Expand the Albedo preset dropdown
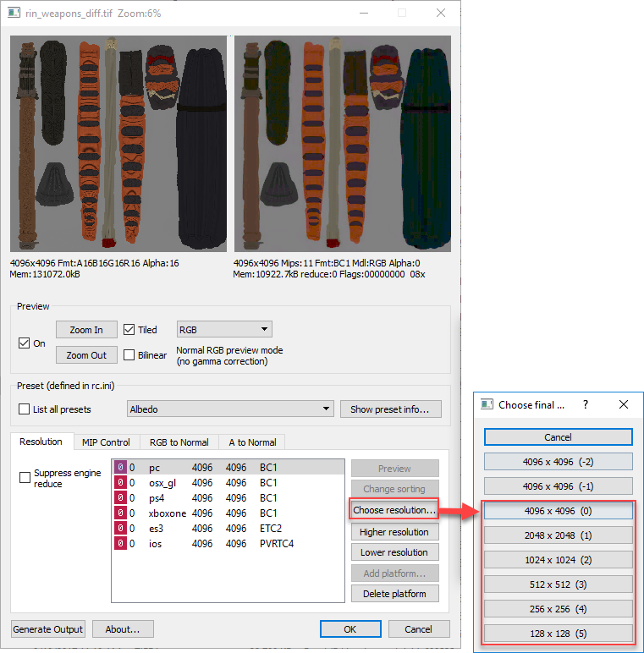This screenshot has width=644, height=653. [x=229, y=409]
